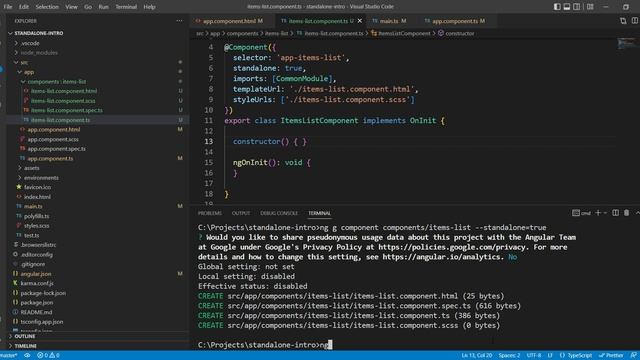Click the errors and warnings status indicator
This screenshot has height=360, width=640.
[x=49, y=356]
